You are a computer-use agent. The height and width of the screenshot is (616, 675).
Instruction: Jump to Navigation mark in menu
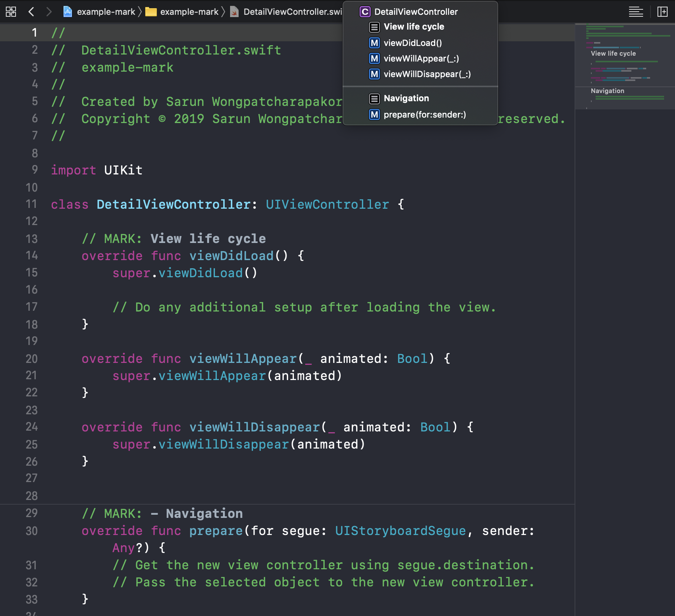click(406, 98)
